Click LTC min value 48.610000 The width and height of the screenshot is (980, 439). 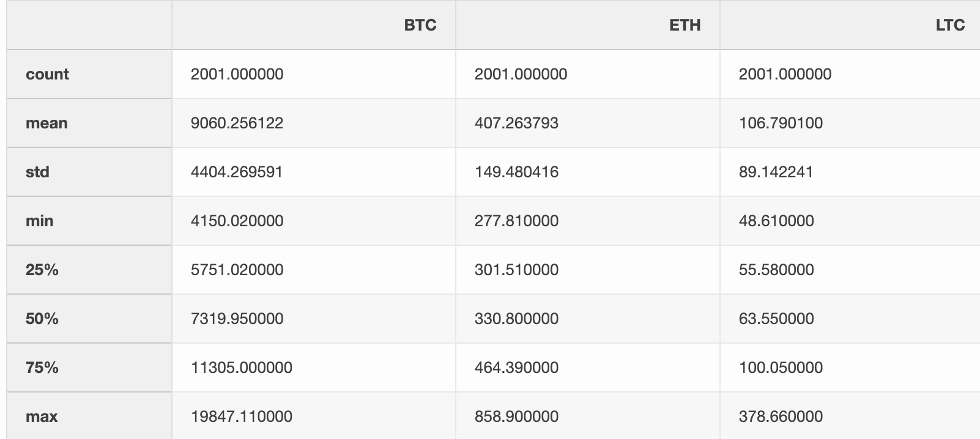776,221
